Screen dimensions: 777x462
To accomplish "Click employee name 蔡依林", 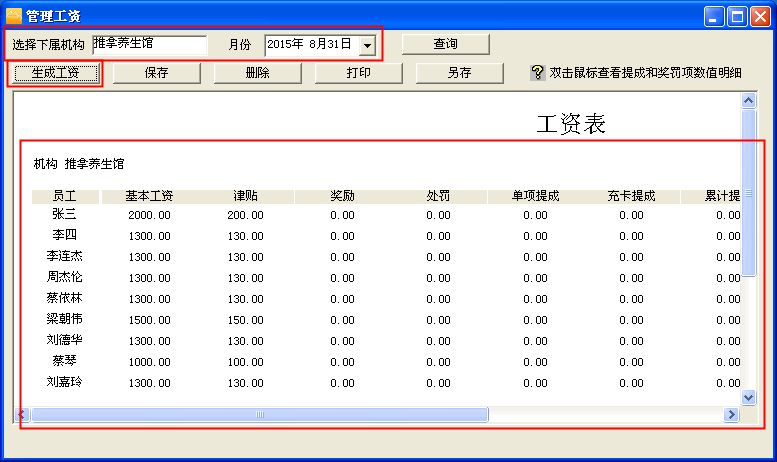I will pyautogui.click(x=64, y=298).
